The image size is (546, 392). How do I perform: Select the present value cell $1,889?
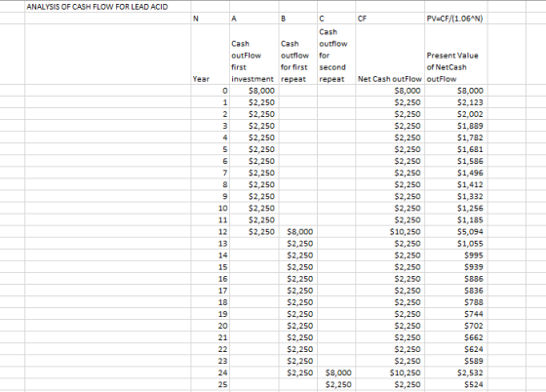[x=456, y=126]
